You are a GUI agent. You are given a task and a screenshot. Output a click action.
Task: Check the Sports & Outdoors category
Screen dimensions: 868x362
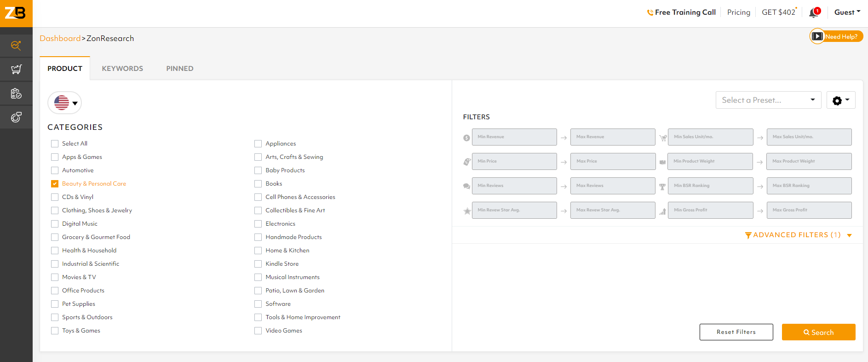(x=55, y=317)
